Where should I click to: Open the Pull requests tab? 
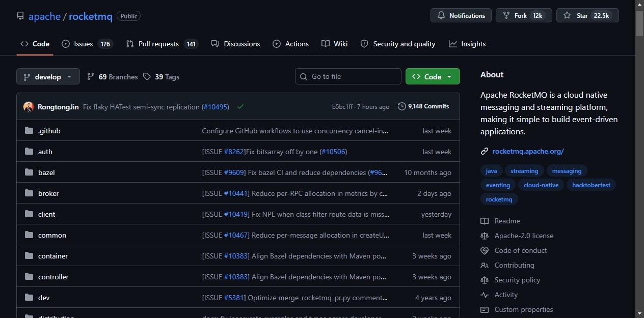(162, 44)
